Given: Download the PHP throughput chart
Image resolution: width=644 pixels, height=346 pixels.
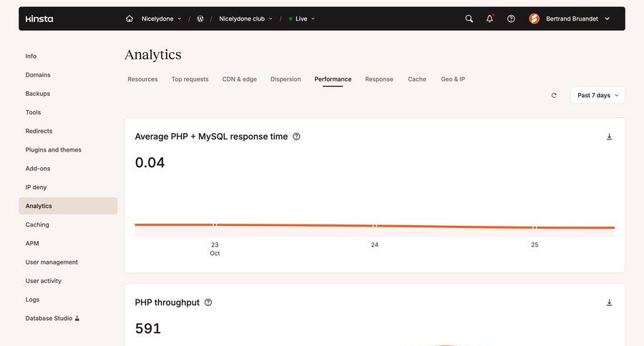Looking at the screenshot, I should click(x=610, y=302).
